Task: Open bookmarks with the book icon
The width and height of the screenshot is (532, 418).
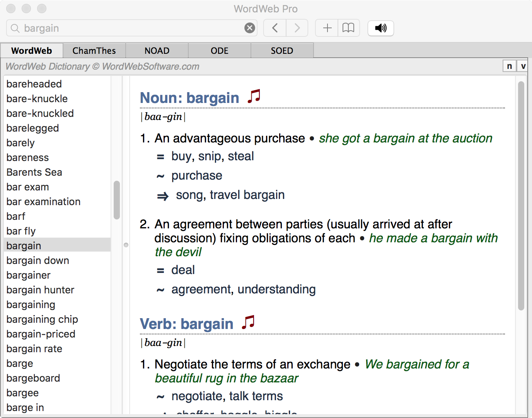Action: pos(348,28)
